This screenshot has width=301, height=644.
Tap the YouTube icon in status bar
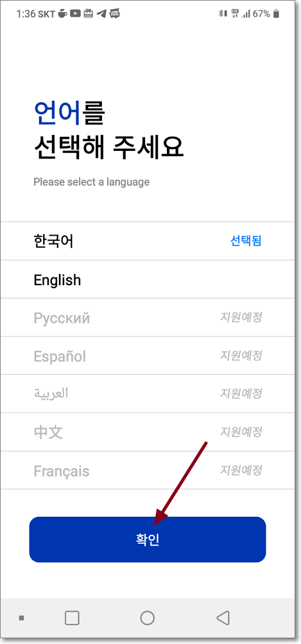coord(74,13)
